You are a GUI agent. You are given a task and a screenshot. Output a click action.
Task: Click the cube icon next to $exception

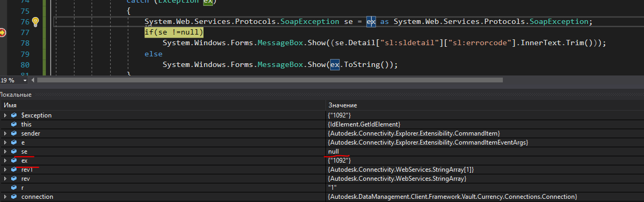[x=14, y=115]
